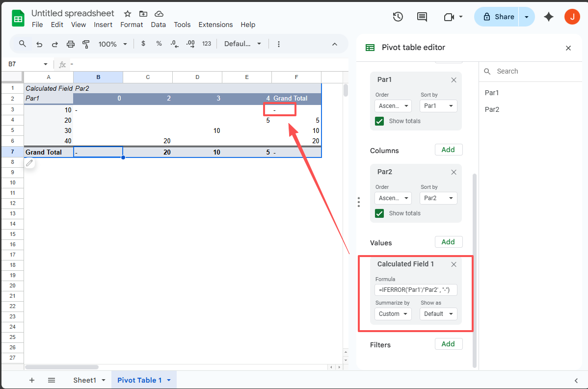Toggle Show totals under Par1
Viewport: 588px width, 389px height.
(x=379, y=121)
